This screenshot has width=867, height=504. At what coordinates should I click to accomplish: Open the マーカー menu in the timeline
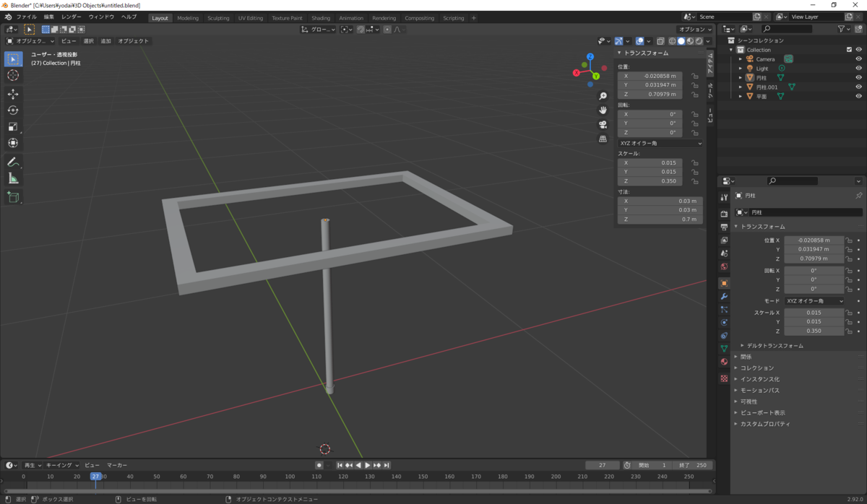(x=117, y=465)
